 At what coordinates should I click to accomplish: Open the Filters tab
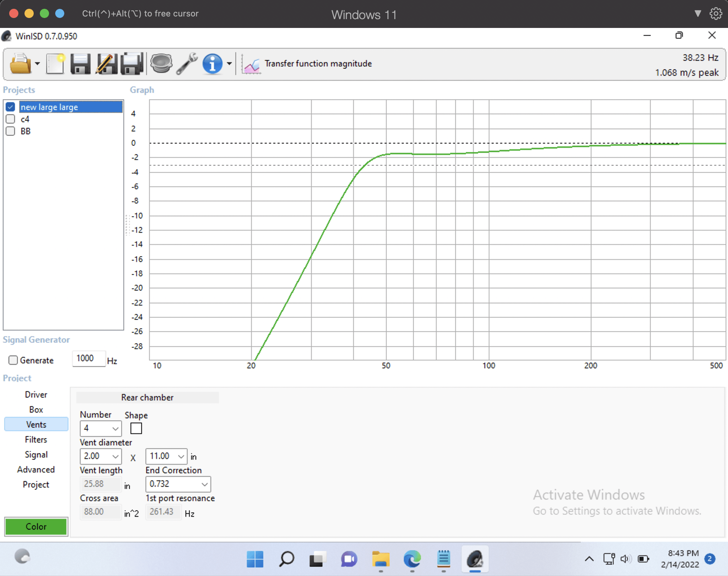[x=36, y=439]
